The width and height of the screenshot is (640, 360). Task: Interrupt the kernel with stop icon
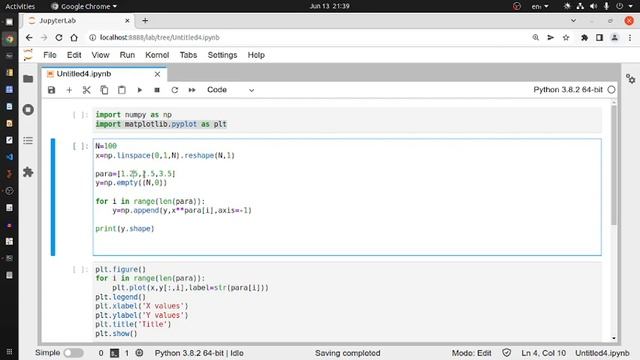157,90
